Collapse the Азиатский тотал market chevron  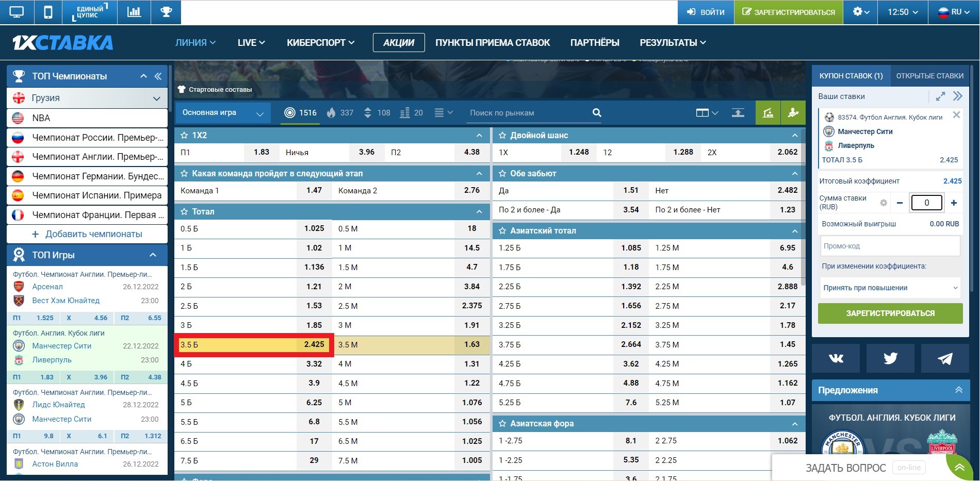click(x=795, y=231)
